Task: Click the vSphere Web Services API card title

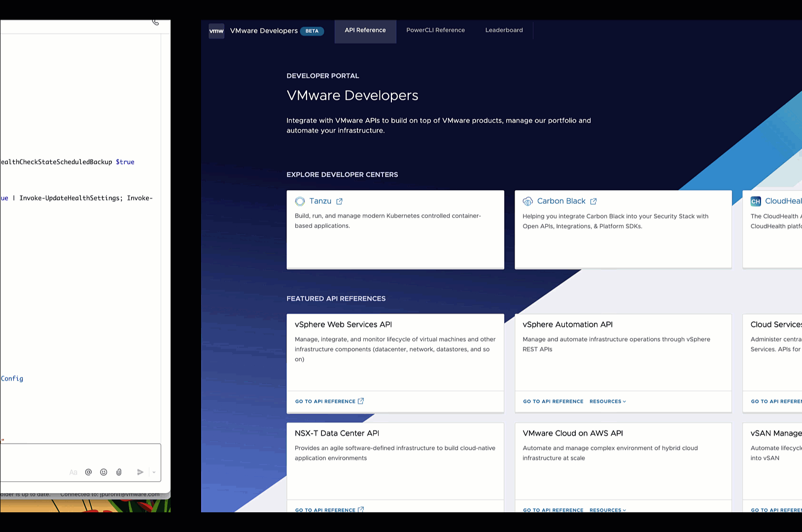Action: [x=344, y=325]
